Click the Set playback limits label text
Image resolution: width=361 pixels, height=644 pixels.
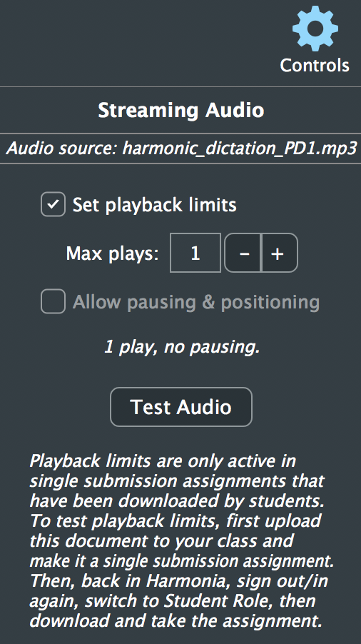[154, 204]
